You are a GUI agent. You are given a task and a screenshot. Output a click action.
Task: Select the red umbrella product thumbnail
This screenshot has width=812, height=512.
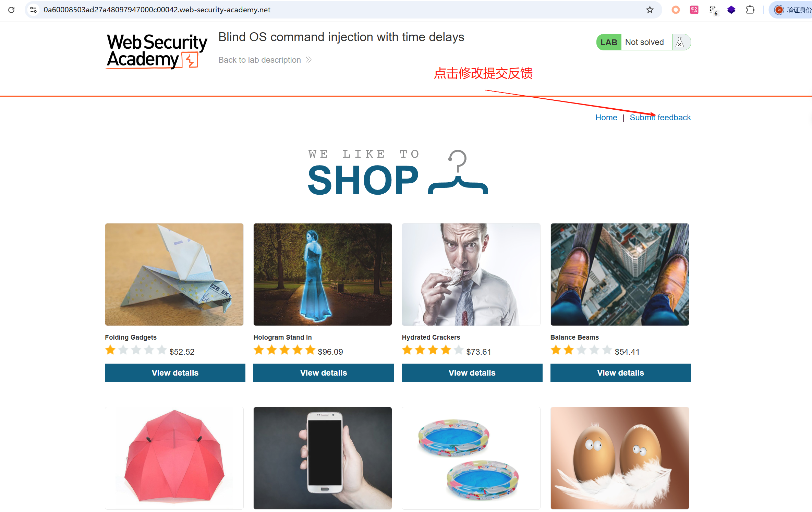174,458
